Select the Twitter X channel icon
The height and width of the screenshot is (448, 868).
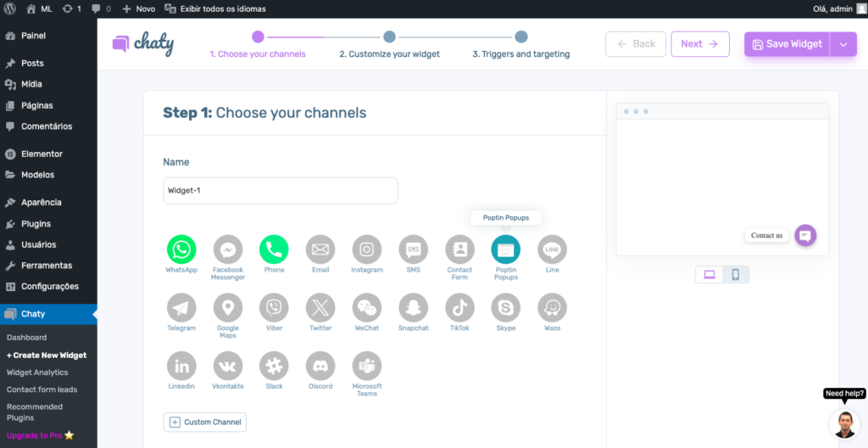pos(320,308)
